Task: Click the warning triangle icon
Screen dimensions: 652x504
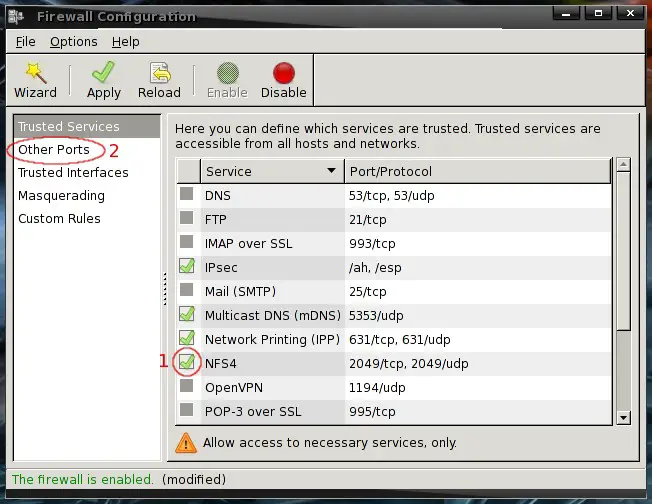Action: click(x=186, y=441)
